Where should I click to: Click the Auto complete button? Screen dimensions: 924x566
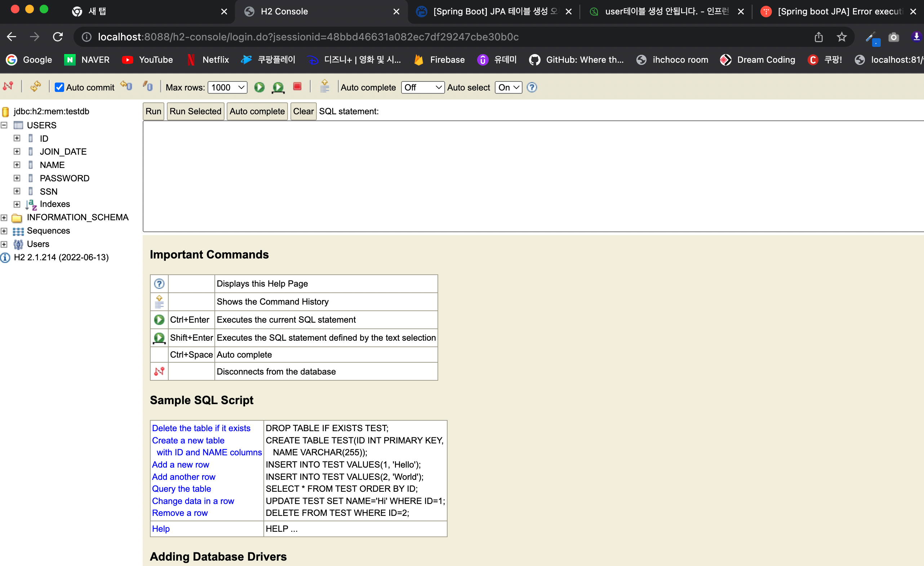coord(257,111)
